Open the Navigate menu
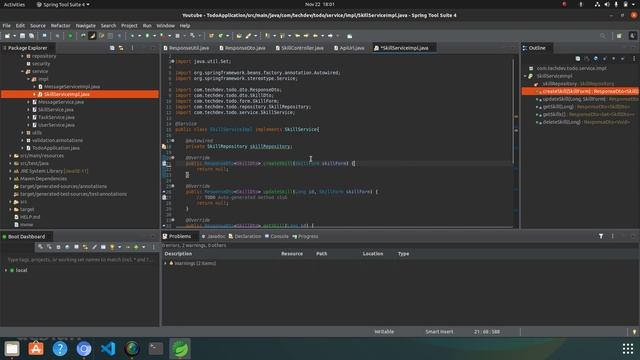 point(85,25)
